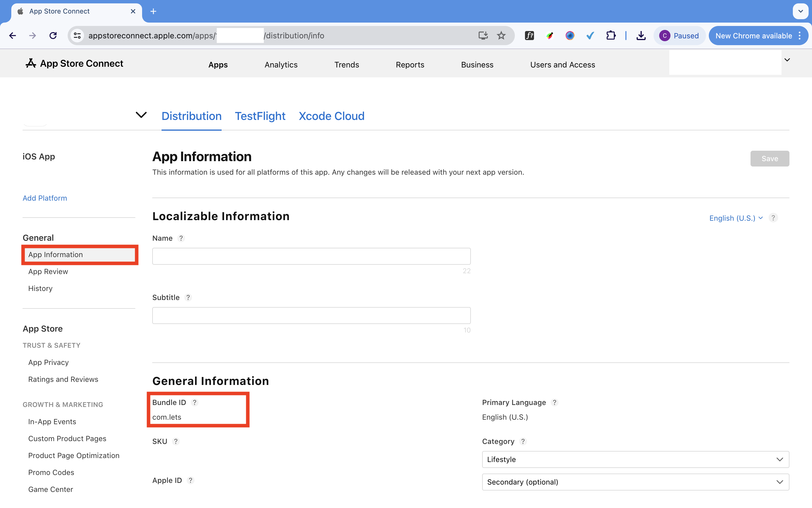Expand the tab search dropdown in Chrome
The height and width of the screenshot is (508, 812).
click(x=801, y=11)
